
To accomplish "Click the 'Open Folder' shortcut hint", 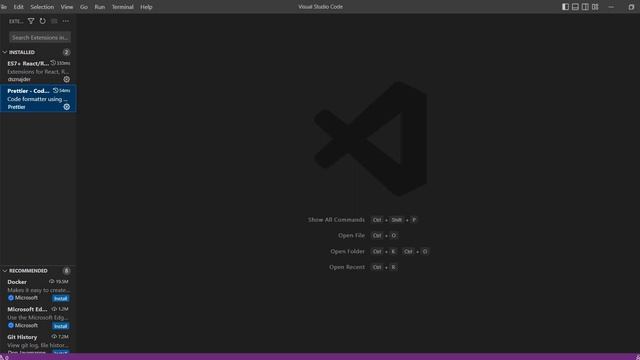I will click(x=347, y=251).
